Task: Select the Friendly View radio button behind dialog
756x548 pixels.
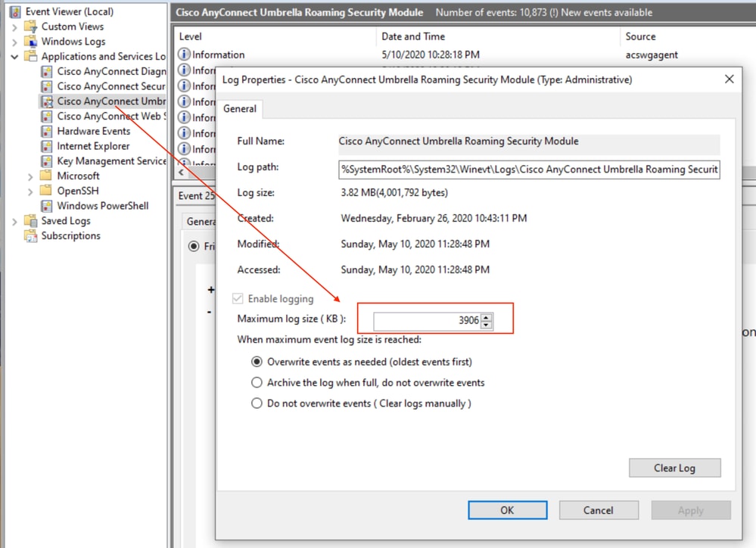Action: [194, 247]
